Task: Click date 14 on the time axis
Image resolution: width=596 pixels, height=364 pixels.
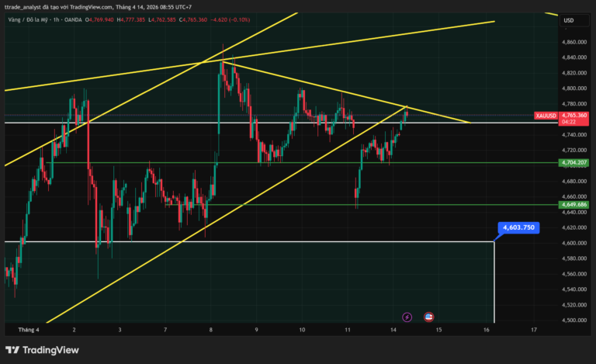Action: [x=393, y=330]
